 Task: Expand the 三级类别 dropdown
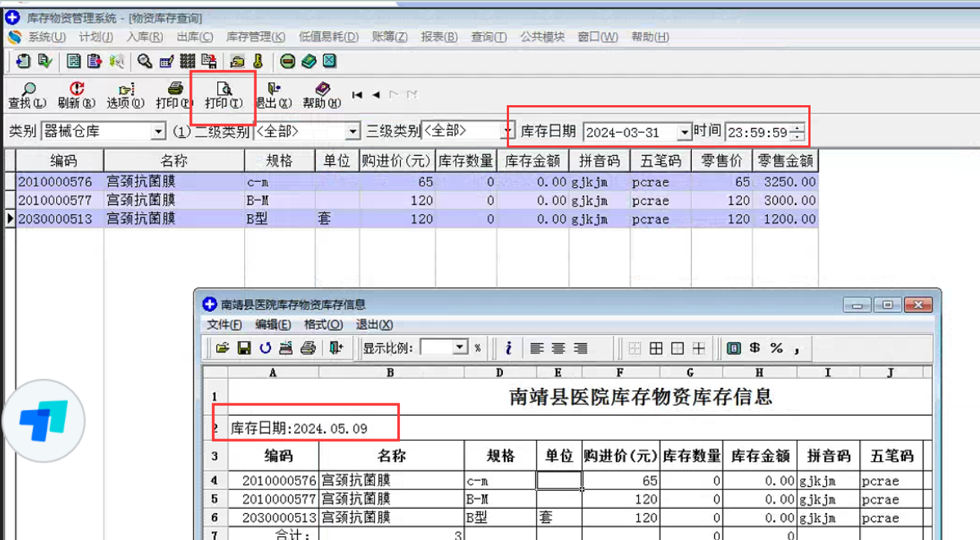click(508, 132)
